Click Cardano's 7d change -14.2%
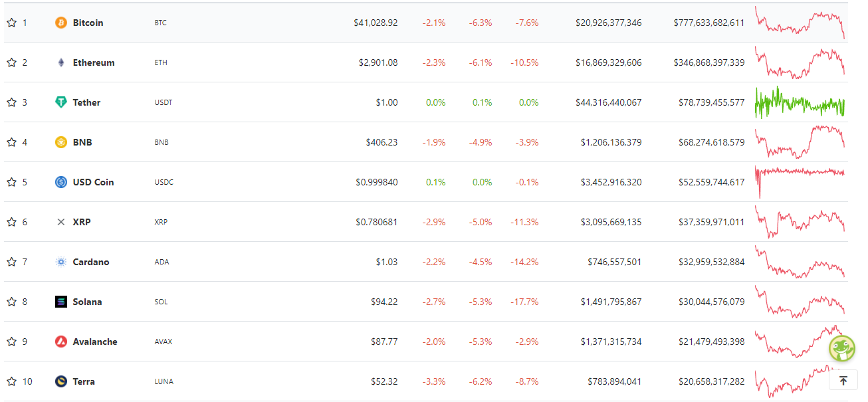This screenshot has height=402, width=868. pos(524,262)
